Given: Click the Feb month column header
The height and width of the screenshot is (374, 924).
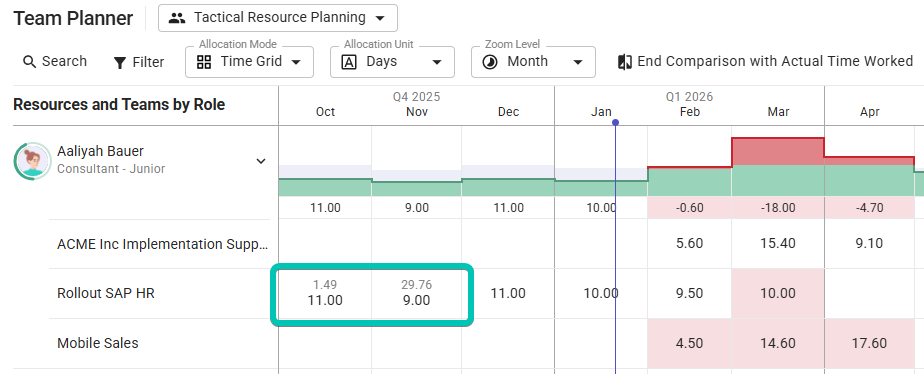Looking at the screenshot, I should click(x=689, y=112).
